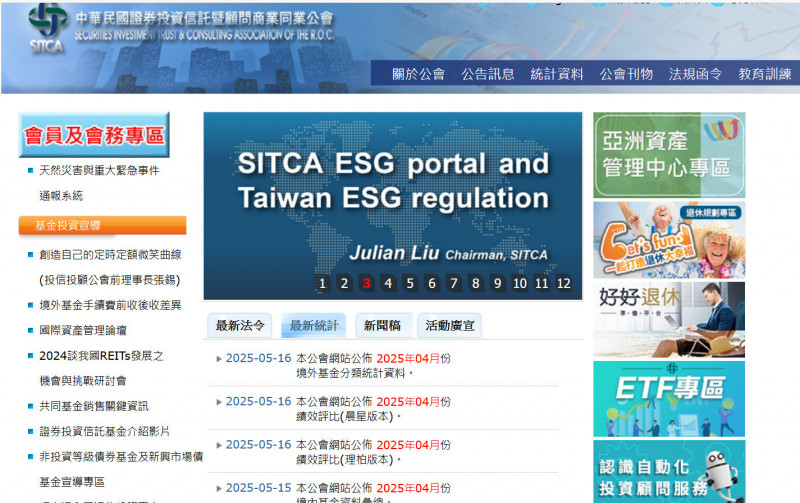The height and width of the screenshot is (503, 800).
Task: Go to carousel slide 4
Action: pos(388,283)
